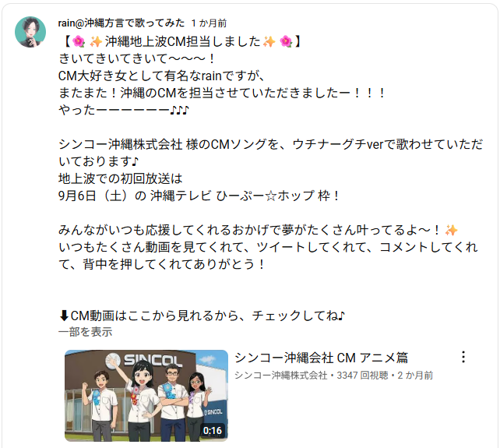Viewport: 500px width, 448px height.
Task: Open the three-dot menu beside the video
Action: [463, 357]
